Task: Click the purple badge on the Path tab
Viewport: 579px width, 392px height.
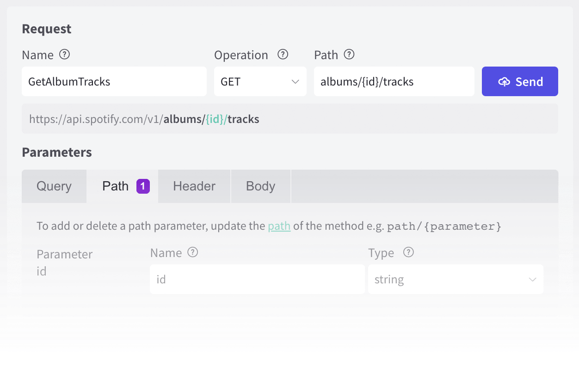Action: [x=143, y=186]
